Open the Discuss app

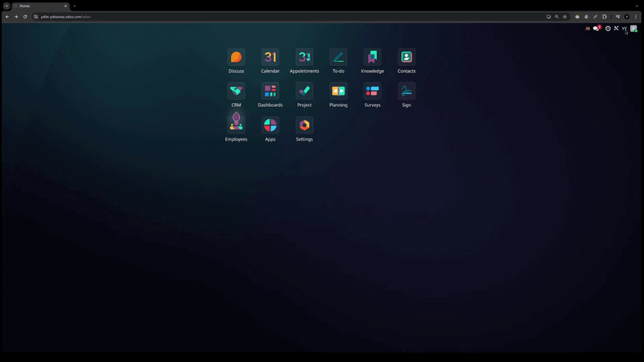pyautogui.click(x=236, y=61)
